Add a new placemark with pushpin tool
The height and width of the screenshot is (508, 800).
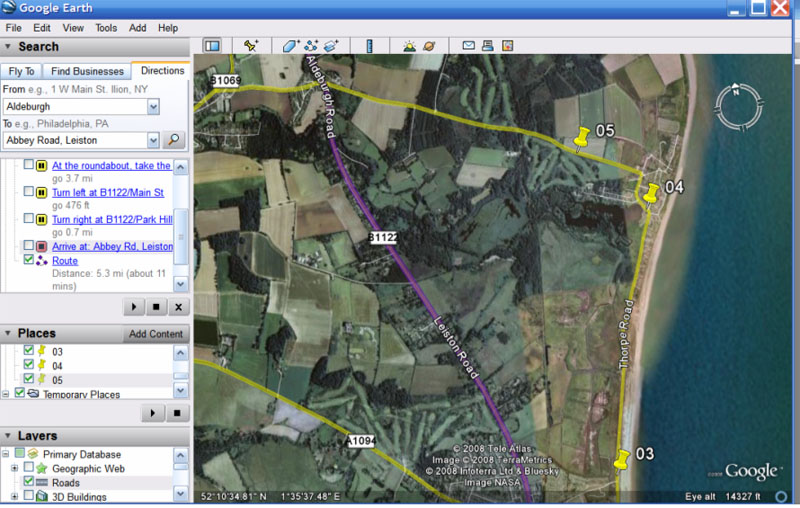251,46
